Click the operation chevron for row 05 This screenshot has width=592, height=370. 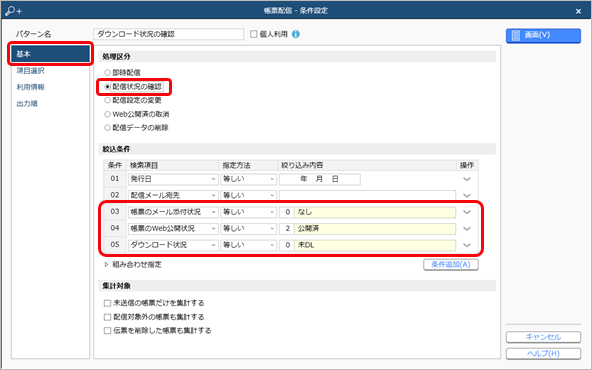pos(467,245)
